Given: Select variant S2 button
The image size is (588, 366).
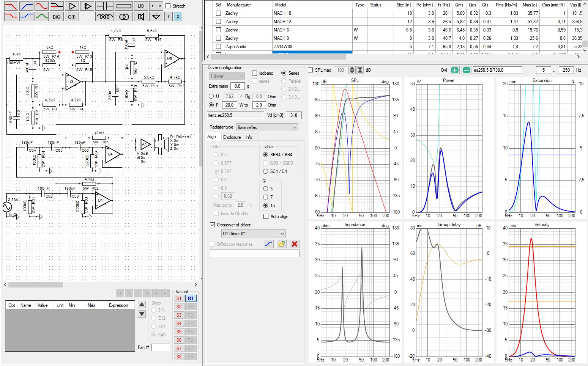Looking at the screenshot, I should (x=179, y=307).
